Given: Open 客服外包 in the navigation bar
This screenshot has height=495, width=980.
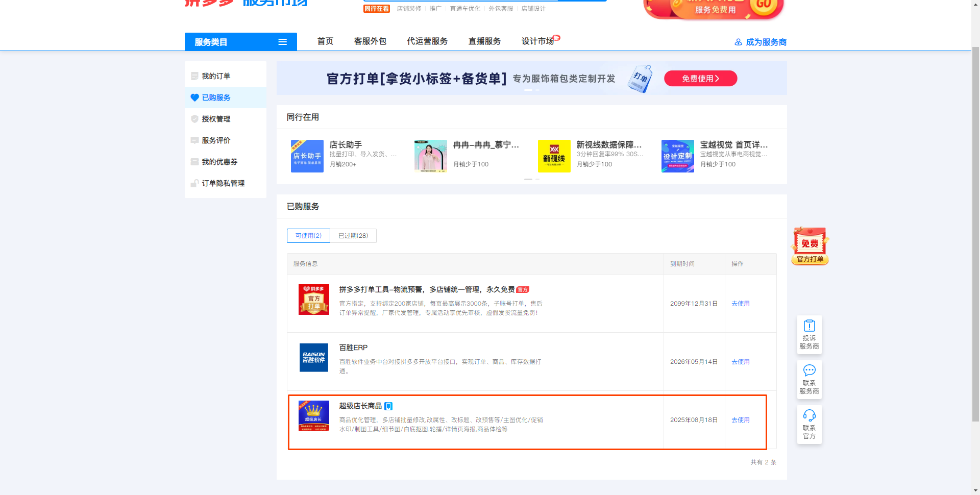Looking at the screenshot, I should pos(370,41).
